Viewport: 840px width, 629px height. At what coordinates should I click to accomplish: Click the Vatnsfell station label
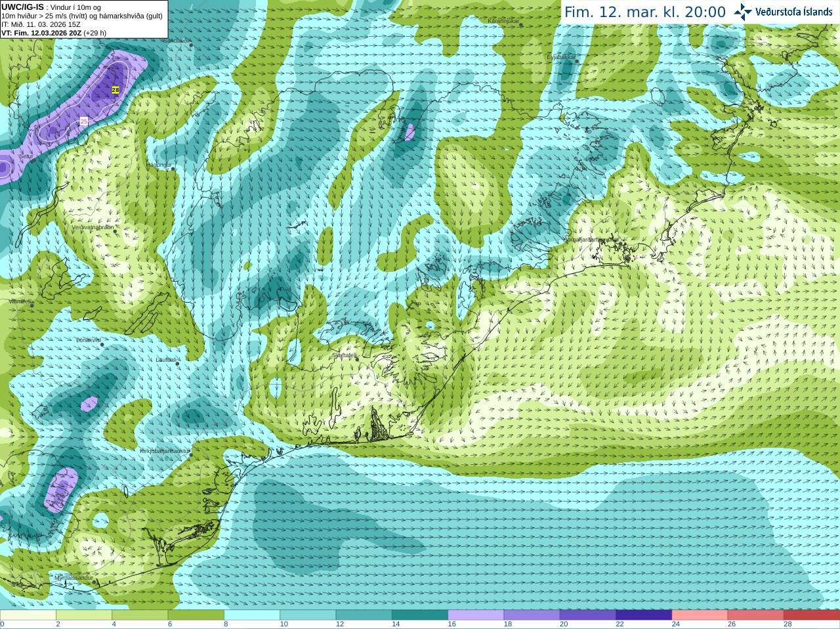(x=20, y=301)
